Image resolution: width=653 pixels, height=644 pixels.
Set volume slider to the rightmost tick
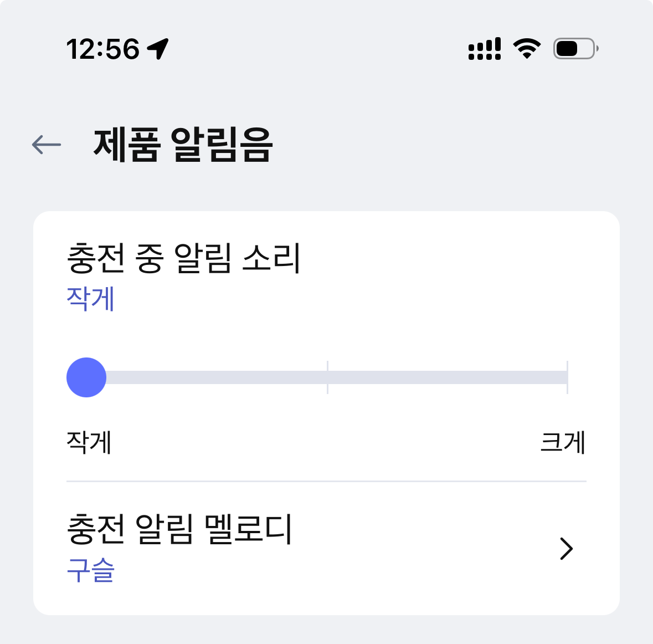tap(567, 377)
